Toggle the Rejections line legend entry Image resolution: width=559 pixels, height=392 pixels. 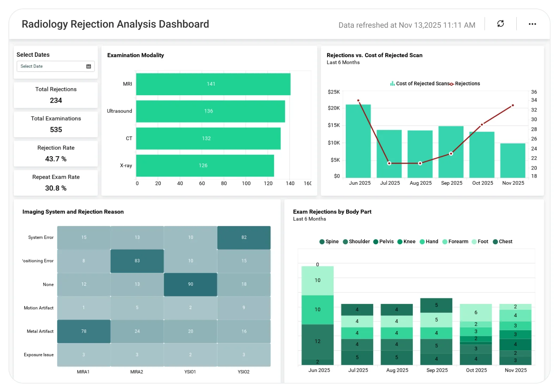coord(465,84)
